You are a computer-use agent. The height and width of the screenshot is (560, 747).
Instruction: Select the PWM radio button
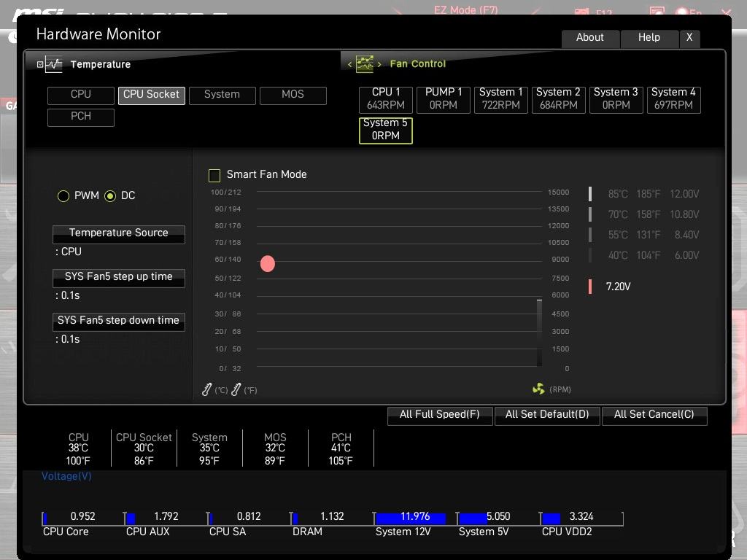click(63, 195)
